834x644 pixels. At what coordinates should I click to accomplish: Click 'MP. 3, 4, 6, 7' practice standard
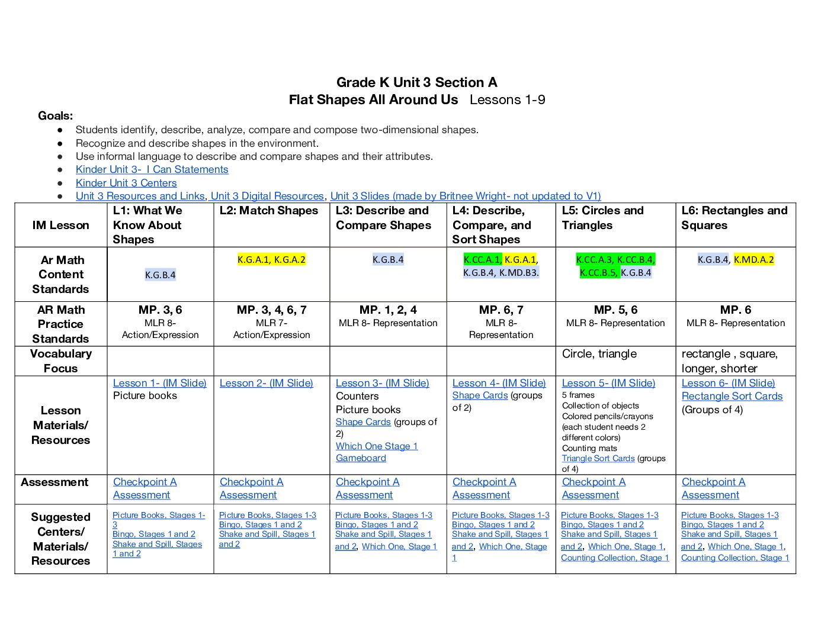[x=271, y=310]
